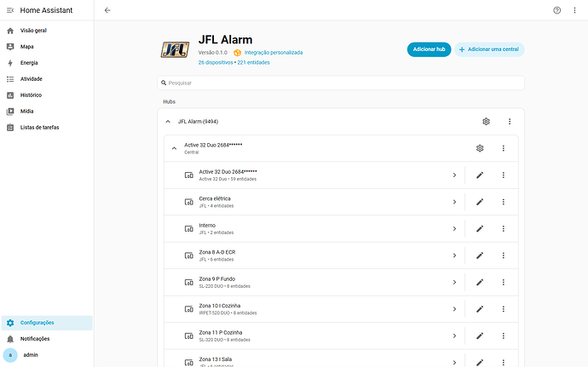
Task: Open Visão geral in sidebar
Action: pyautogui.click(x=47, y=31)
